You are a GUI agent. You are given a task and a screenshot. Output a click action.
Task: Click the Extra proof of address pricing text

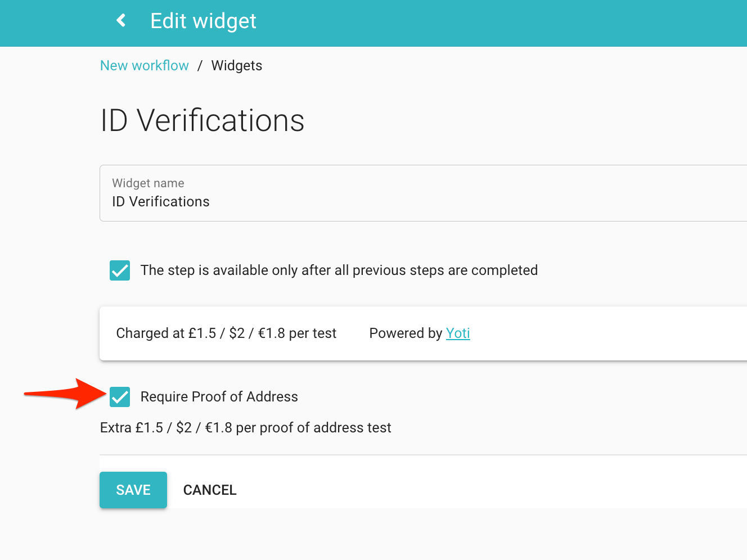(x=245, y=427)
